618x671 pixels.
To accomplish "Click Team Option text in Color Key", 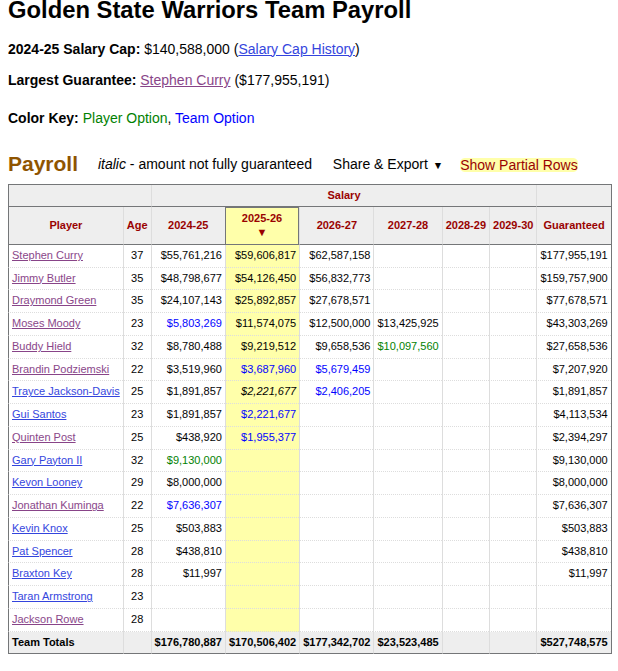I will pyautogui.click(x=215, y=118).
